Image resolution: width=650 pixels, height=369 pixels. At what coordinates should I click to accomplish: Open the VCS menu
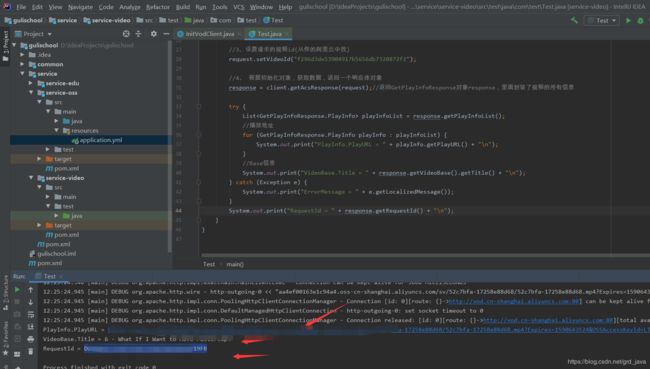pos(239,7)
